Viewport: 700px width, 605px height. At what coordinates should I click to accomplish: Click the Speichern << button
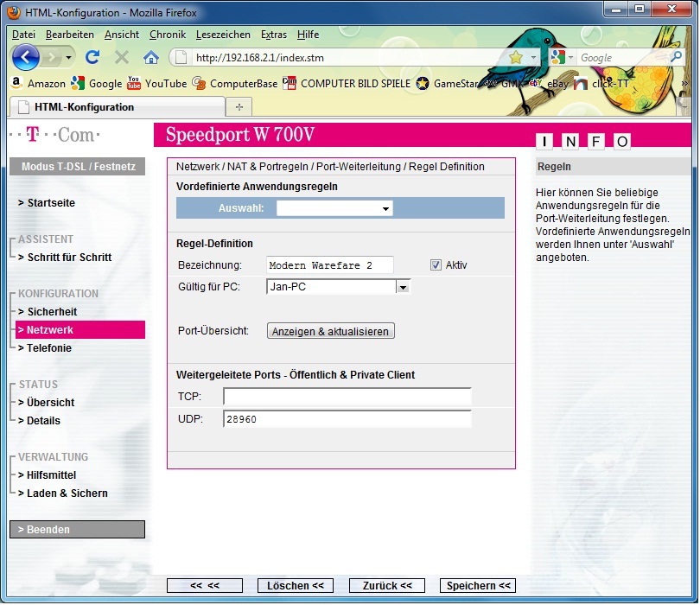pos(478,586)
